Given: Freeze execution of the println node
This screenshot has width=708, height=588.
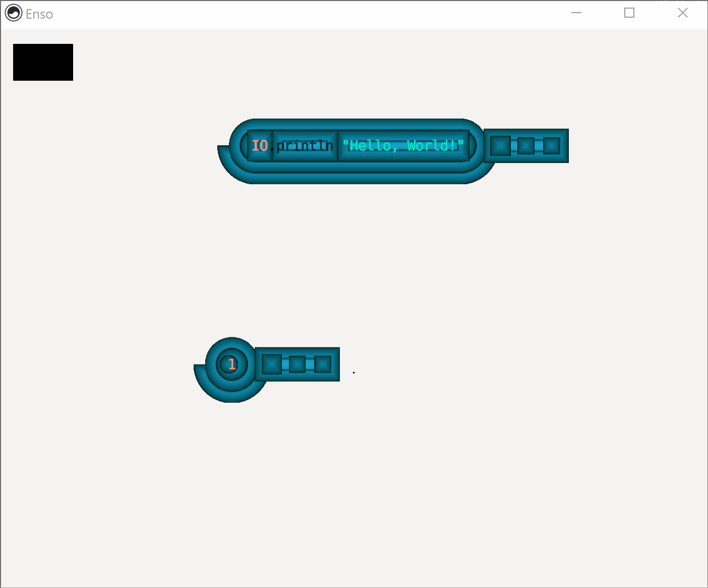Looking at the screenshot, I should point(552,145).
